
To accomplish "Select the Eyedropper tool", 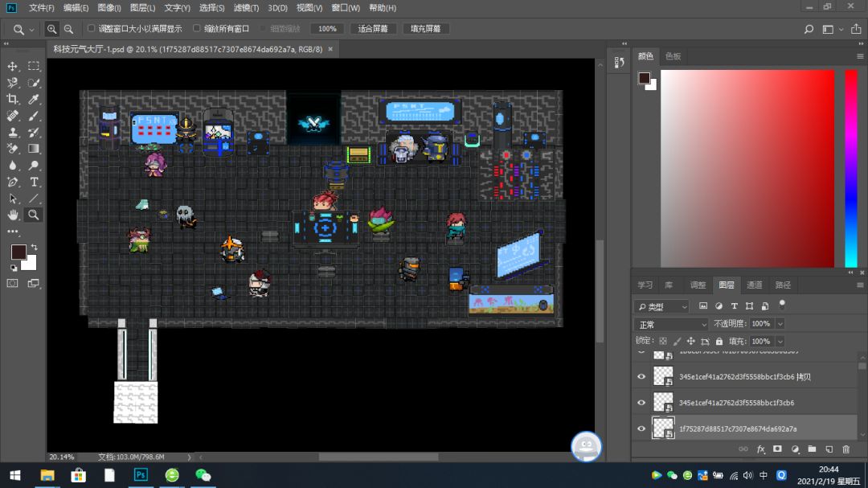I will coord(34,99).
